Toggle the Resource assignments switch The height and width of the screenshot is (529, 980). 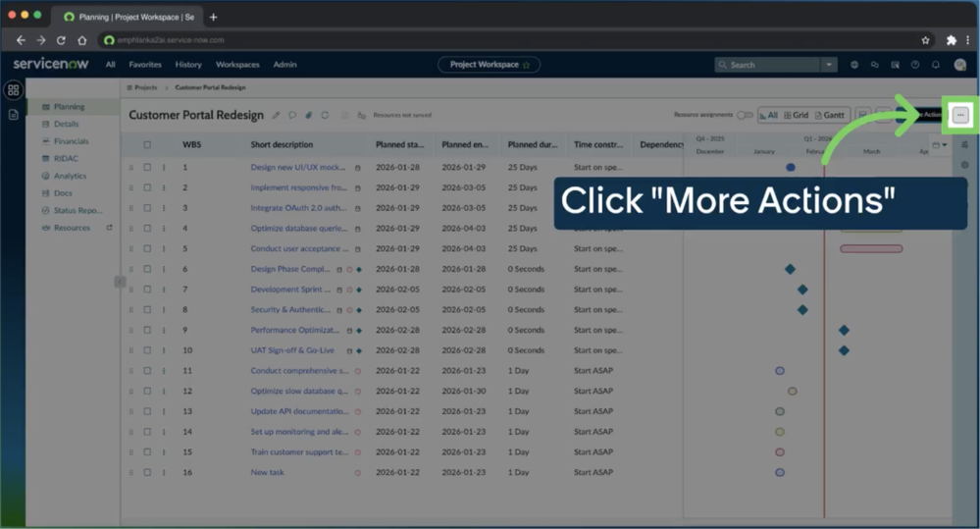pos(745,115)
